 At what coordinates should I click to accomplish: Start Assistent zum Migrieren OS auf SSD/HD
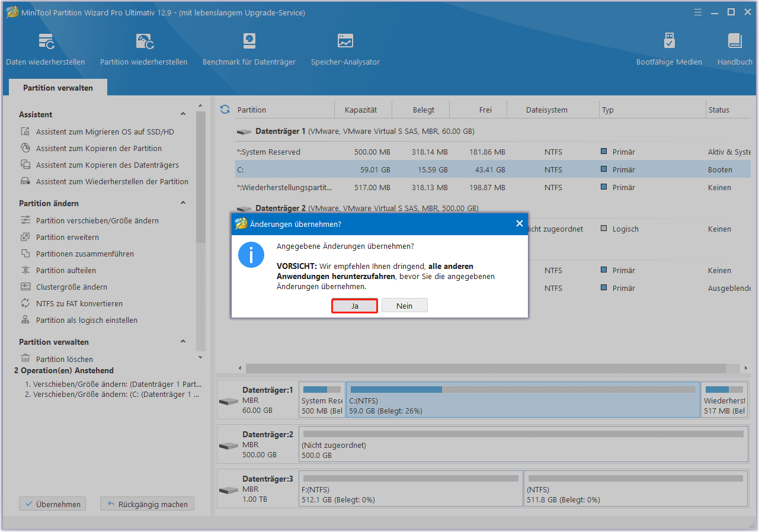point(105,132)
